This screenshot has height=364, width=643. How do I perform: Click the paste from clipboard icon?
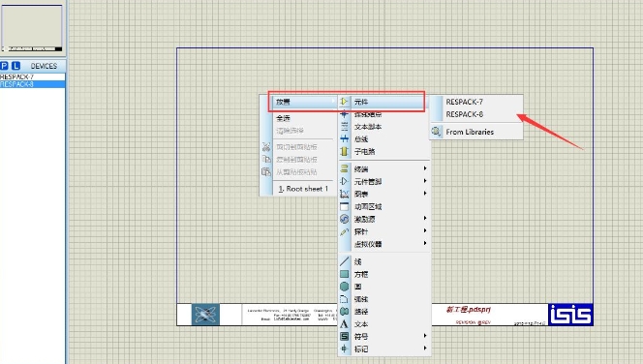point(266,171)
